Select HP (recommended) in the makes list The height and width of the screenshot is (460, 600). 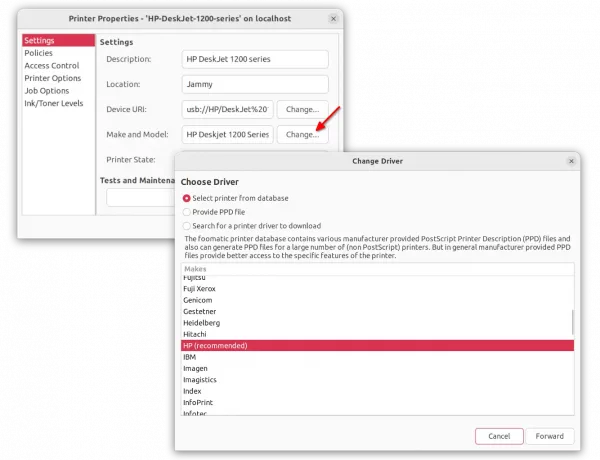click(377, 346)
